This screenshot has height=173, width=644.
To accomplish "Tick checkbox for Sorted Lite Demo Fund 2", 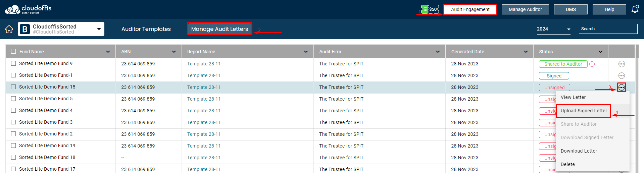I will coord(13,134).
